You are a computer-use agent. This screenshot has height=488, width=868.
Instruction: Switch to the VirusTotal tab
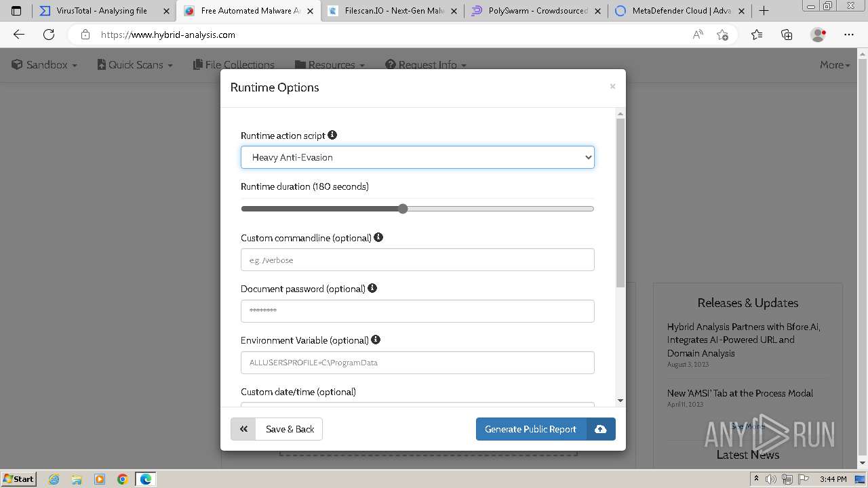coord(102,11)
